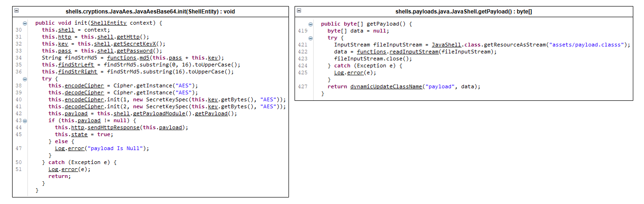The height and width of the screenshot is (204, 644).
Task: Go to the state field on line 45
Action: click(79, 134)
